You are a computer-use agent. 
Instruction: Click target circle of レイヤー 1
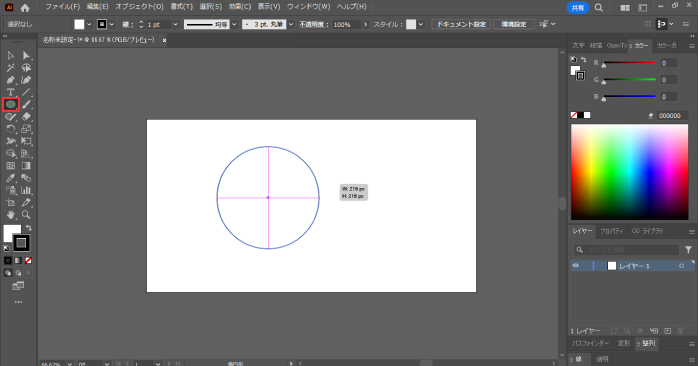[682, 266]
